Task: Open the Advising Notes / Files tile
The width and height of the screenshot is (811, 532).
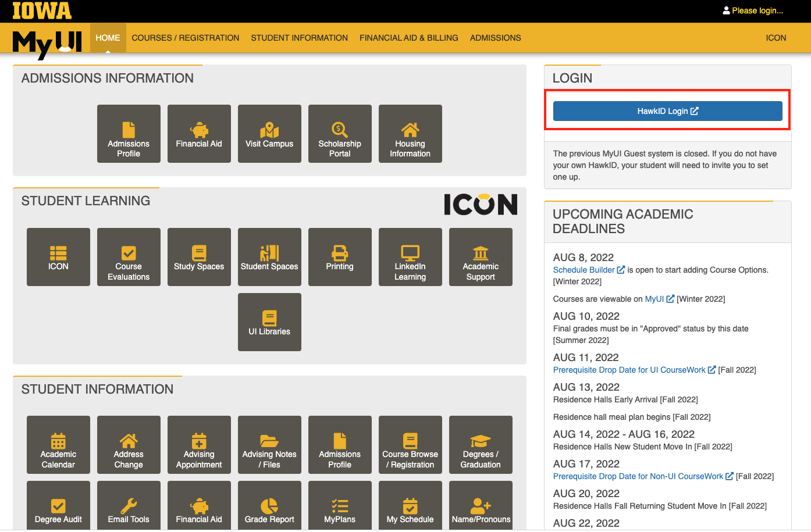Action: pyautogui.click(x=269, y=445)
